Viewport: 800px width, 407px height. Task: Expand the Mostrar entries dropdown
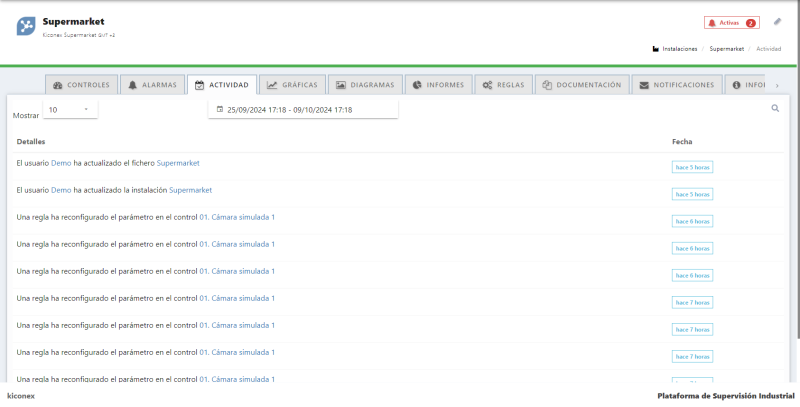(x=70, y=110)
